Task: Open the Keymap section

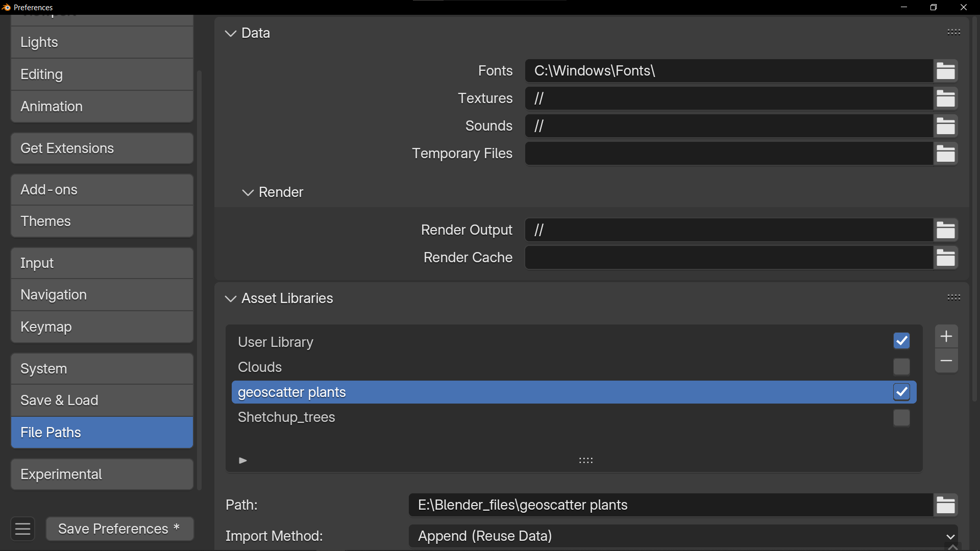Action: 102,327
